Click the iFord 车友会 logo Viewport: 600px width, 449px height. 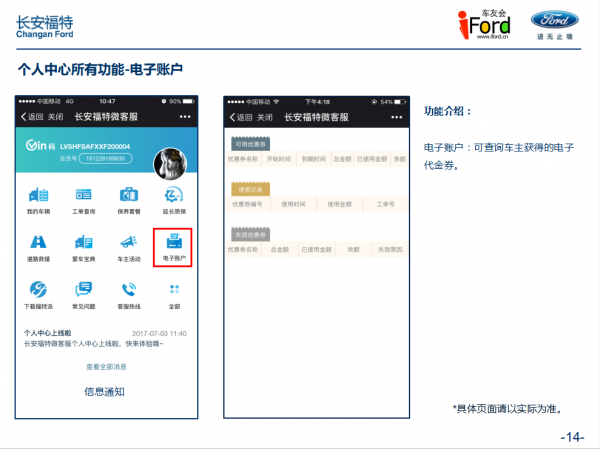[484, 24]
